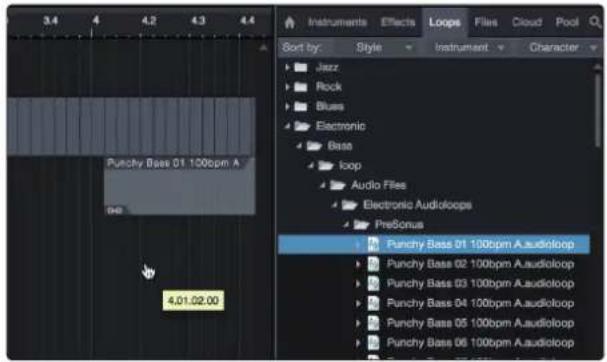Image resolution: width=607 pixels, height=362 pixels.
Task: Expand Punchy Bass 06 audioloop arrow
Action: 358,343
